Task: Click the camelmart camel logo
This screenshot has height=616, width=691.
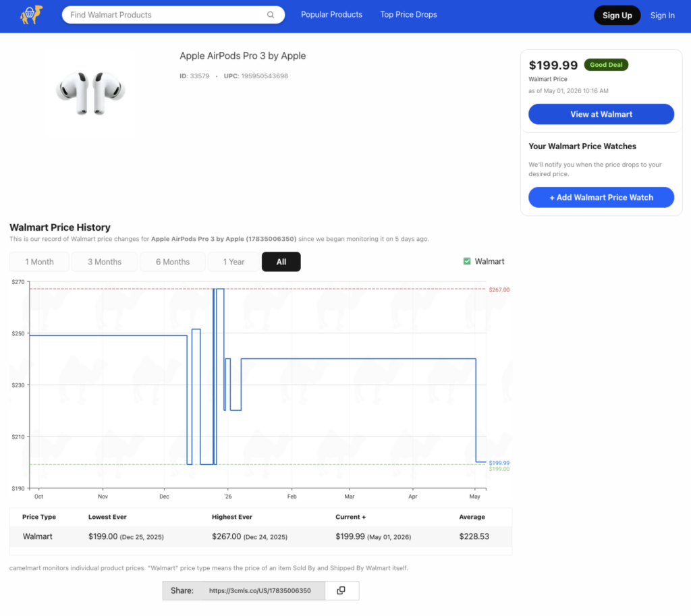Action: click(x=31, y=15)
